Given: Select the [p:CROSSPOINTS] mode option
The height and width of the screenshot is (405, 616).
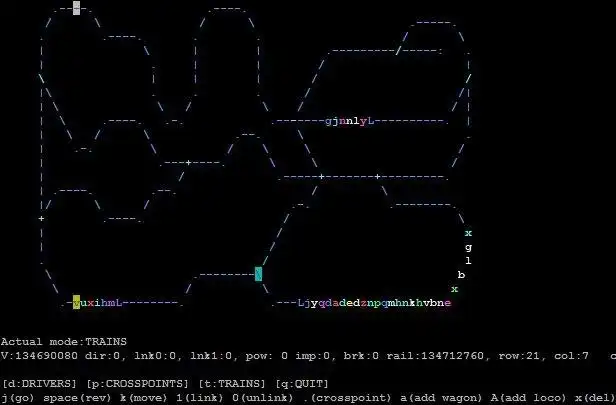Looking at the screenshot, I should (x=138, y=383).
